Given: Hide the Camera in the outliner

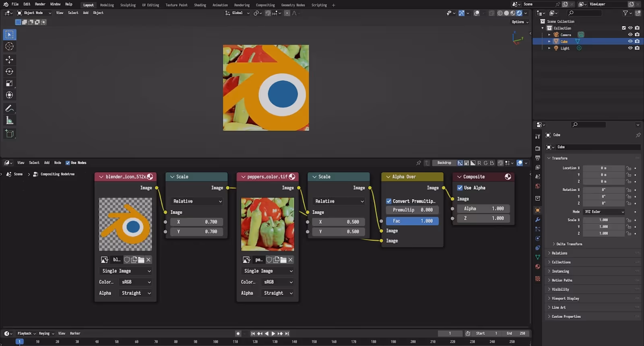Looking at the screenshot, I should click(x=630, y=35).
